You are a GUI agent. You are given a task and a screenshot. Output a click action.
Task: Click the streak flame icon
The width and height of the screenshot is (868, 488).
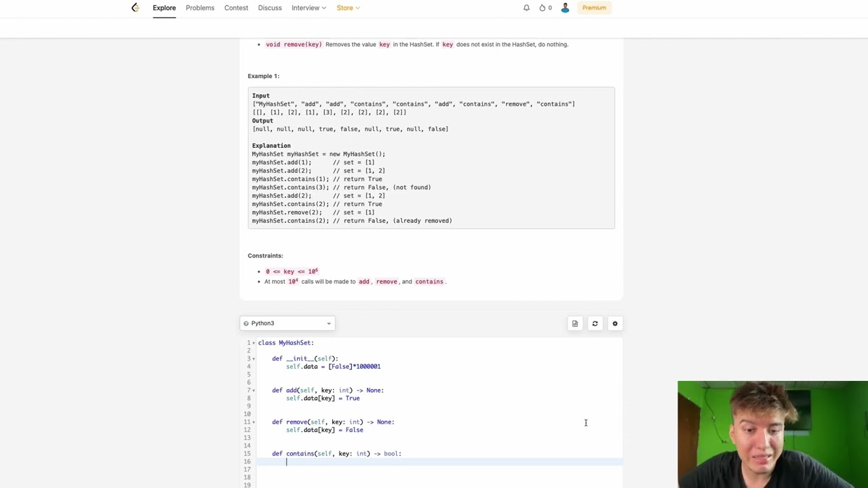(x=542, y=7)
